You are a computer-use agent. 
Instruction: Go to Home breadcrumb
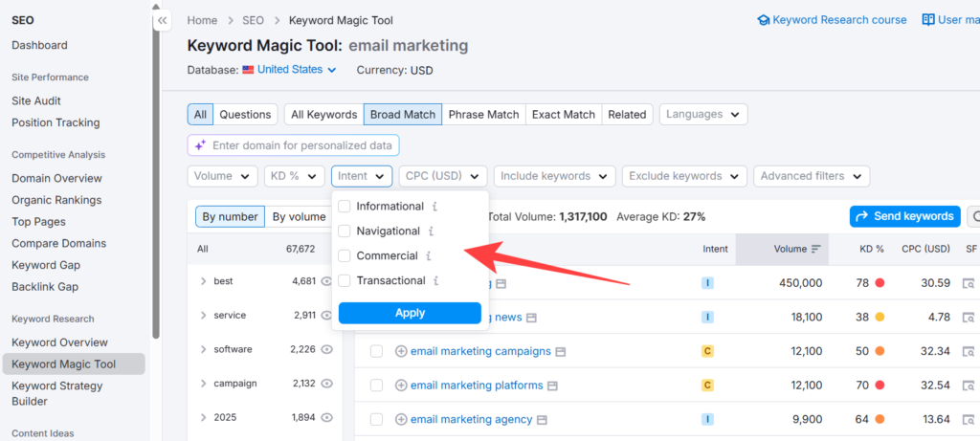click(x=203, y=21)
